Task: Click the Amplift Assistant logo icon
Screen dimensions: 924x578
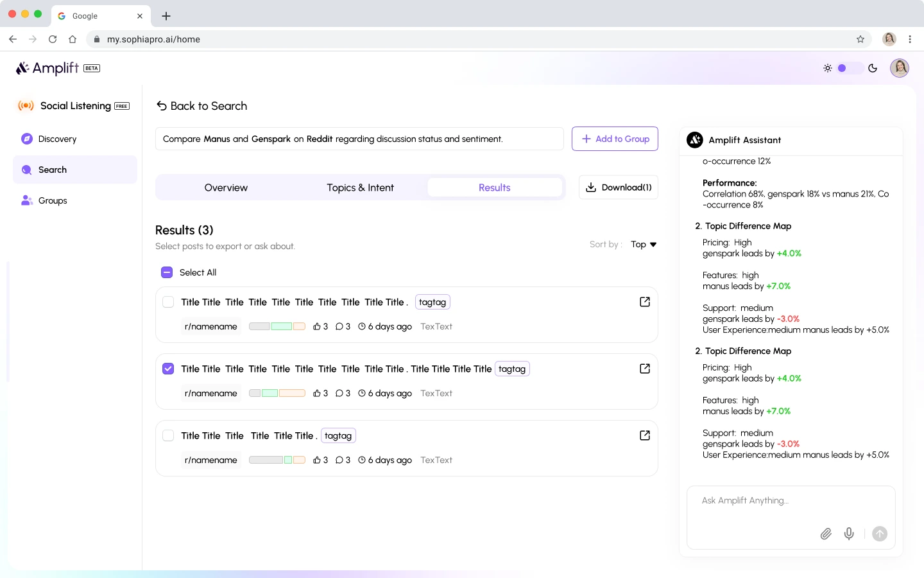Action: tap(695, 140)
